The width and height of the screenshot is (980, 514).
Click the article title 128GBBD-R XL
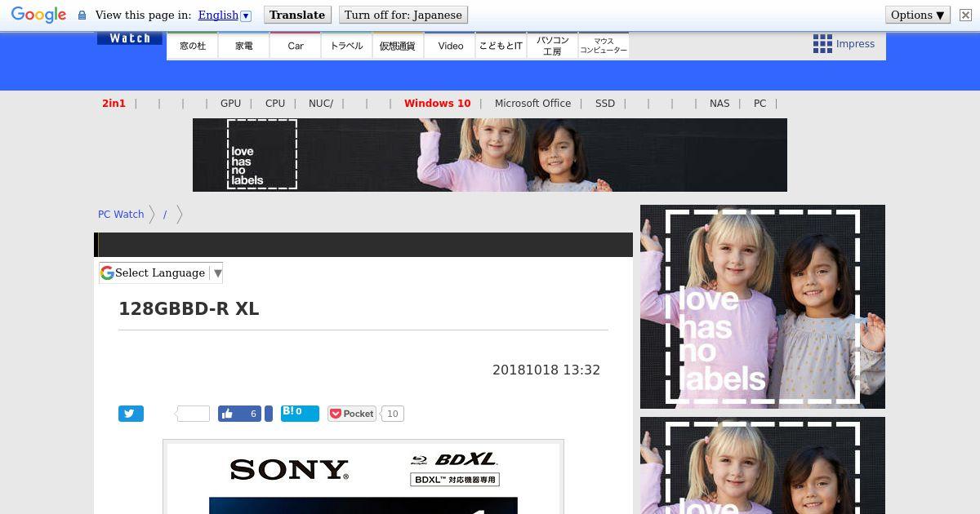pos(189,309)
